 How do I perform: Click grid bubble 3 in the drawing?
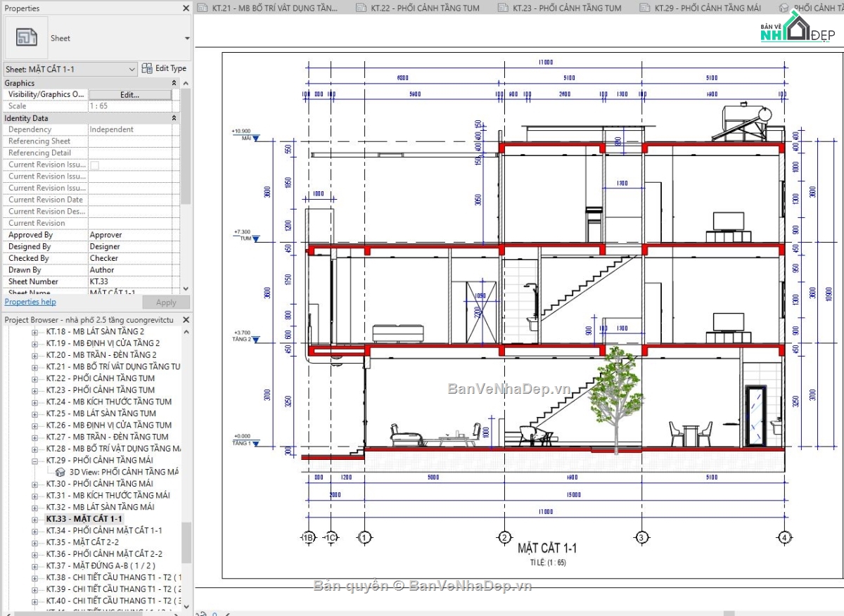point(641,538)
